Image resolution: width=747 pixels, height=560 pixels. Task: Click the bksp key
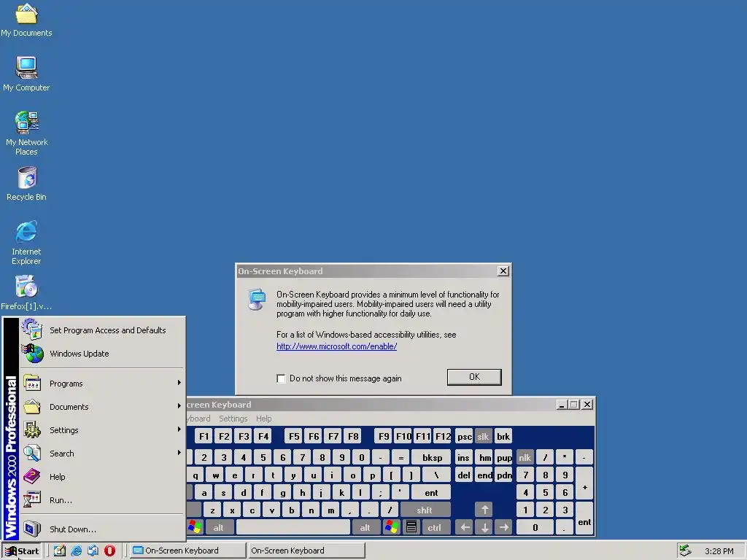coord(432,457)
